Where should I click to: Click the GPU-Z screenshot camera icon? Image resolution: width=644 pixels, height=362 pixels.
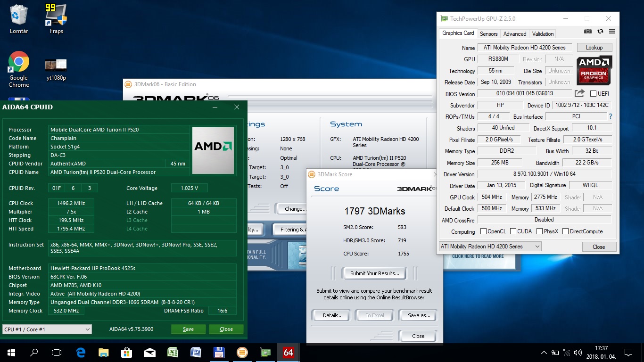588,31
